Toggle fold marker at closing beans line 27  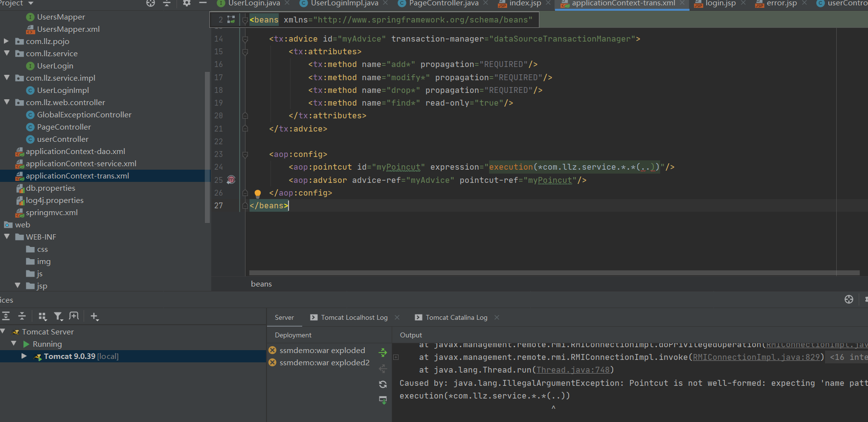pyautogui.click(x=245, y=206)
